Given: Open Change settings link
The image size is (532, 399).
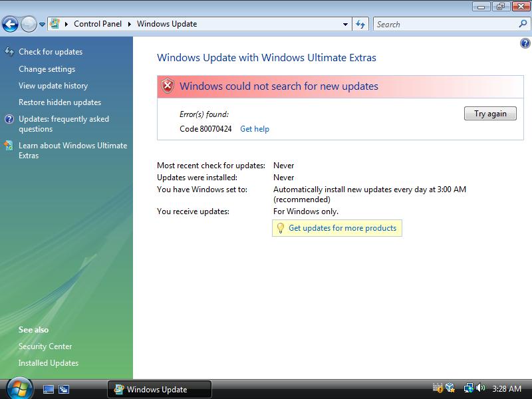Looking at the screenshot, I should (47, 69).
